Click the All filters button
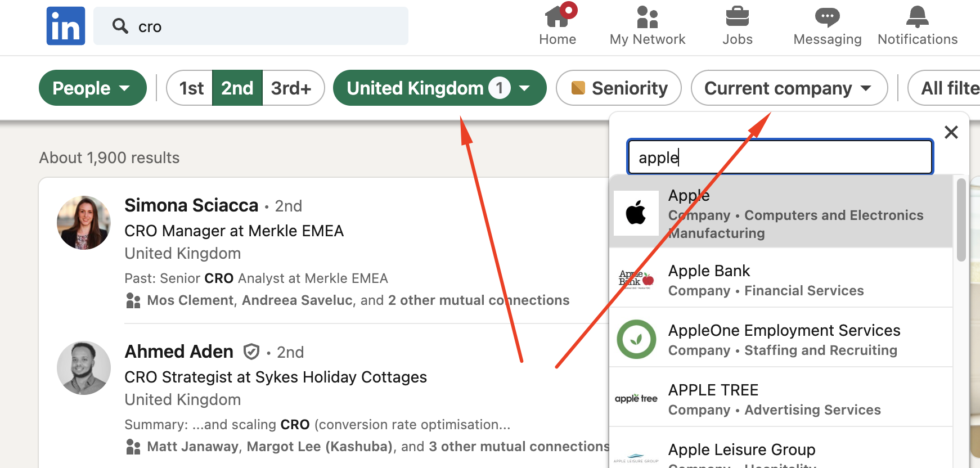 click(x=956, y=88)
